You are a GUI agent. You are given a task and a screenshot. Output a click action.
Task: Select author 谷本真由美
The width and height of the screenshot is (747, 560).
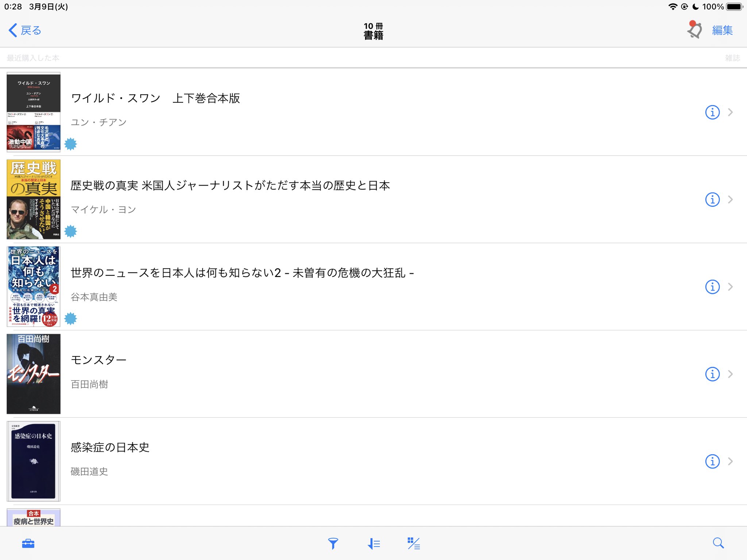pyautogui.click(x=94, y=297)
